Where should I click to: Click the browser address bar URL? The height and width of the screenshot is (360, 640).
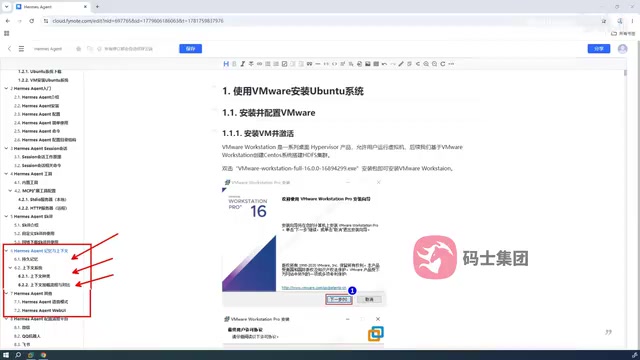[x=138, y=21]
